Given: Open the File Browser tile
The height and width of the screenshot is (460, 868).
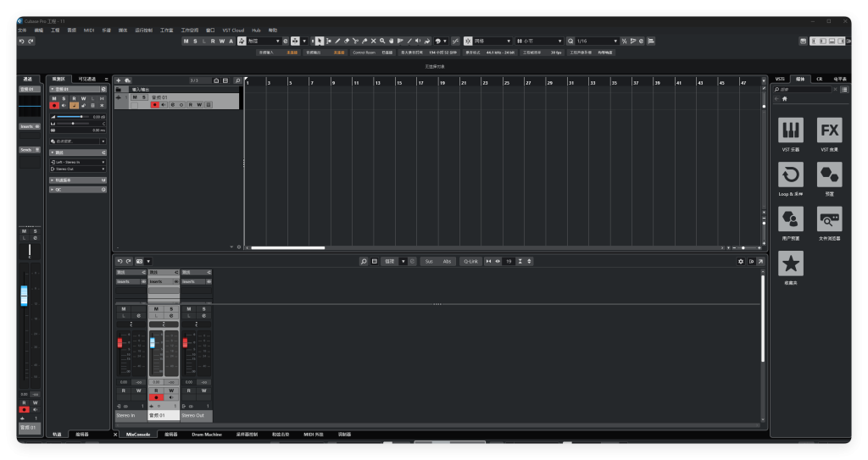Looking at the screenshot, I should coord(829,219).
